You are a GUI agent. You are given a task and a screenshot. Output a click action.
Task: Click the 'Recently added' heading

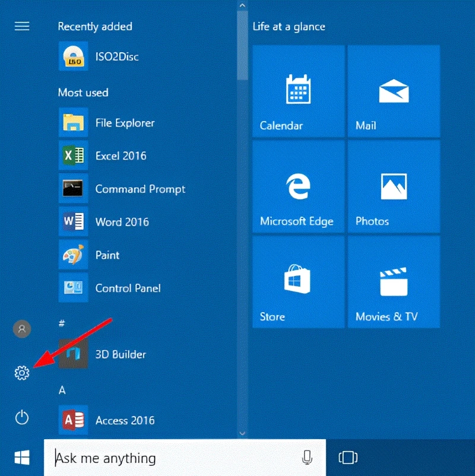95,27
